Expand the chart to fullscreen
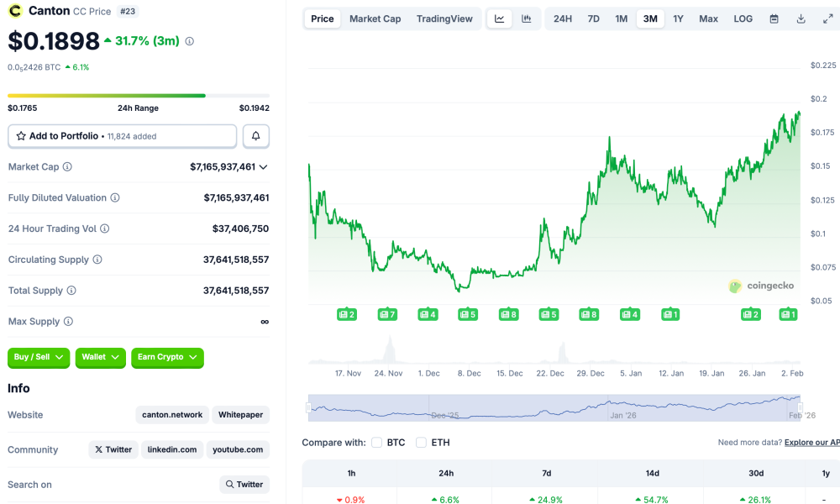The height and width of the screenshot is (504, 840). tap(828, 18)
